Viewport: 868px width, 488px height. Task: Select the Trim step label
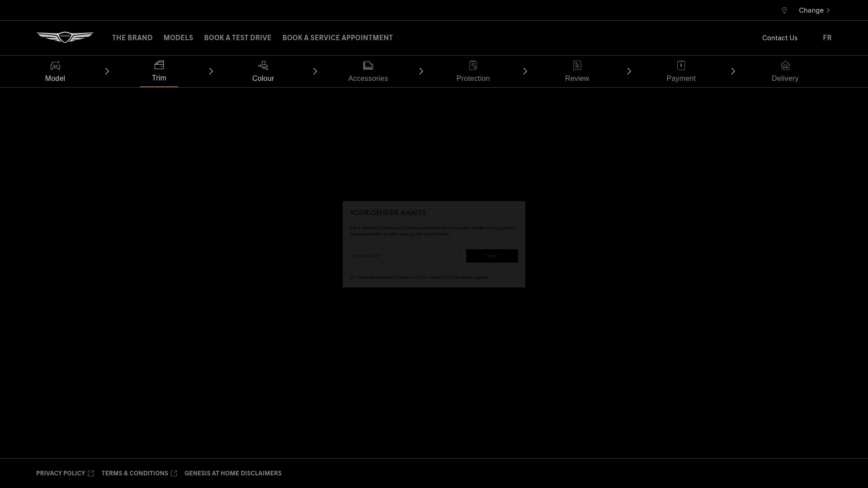[159, 78]
